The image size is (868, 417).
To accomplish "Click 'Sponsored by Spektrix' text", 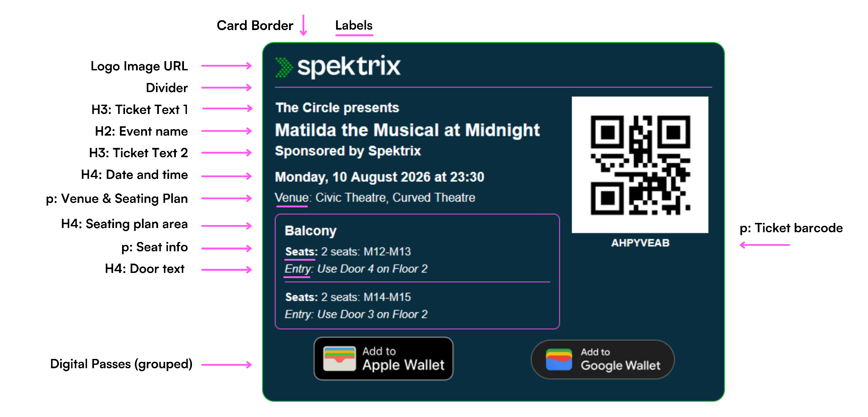I will (348, 151).
